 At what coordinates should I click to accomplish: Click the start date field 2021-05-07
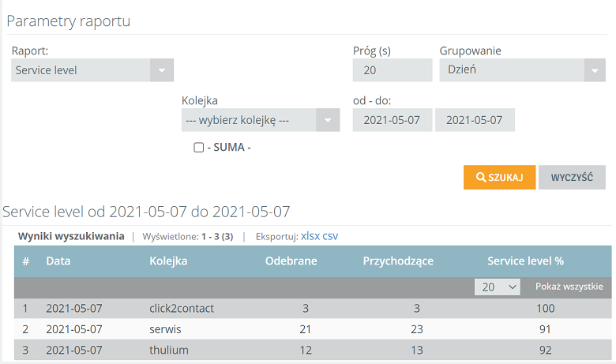393,120
